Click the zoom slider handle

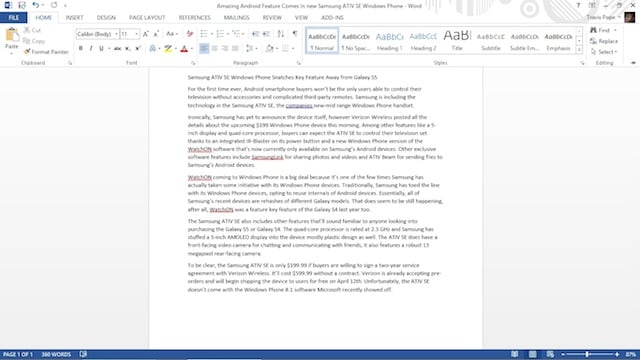click(x=587, y=354)
